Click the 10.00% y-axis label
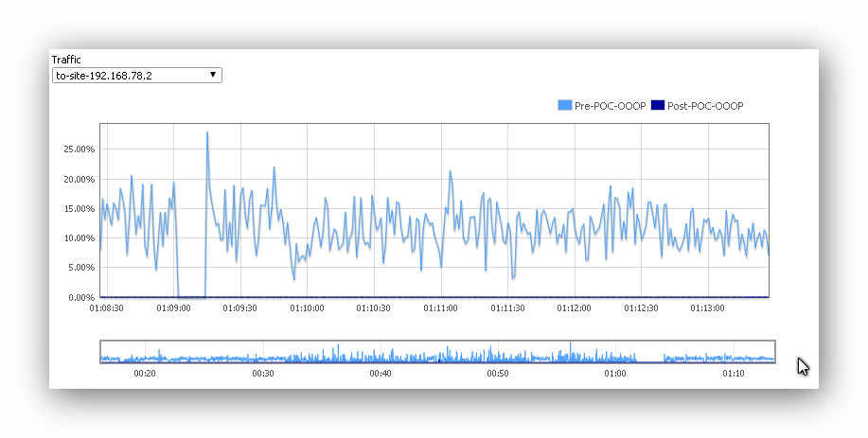 tap(79, 238)
